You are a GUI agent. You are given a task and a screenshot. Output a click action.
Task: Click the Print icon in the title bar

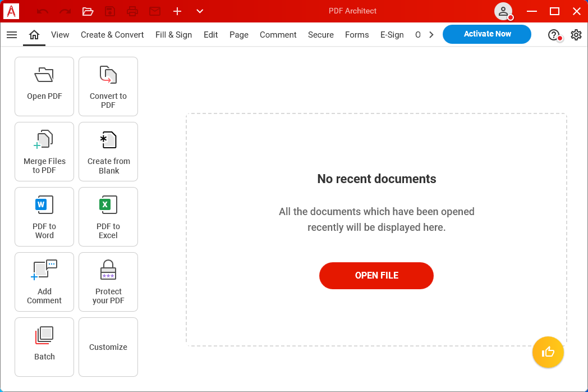click(x=132, y=11)
